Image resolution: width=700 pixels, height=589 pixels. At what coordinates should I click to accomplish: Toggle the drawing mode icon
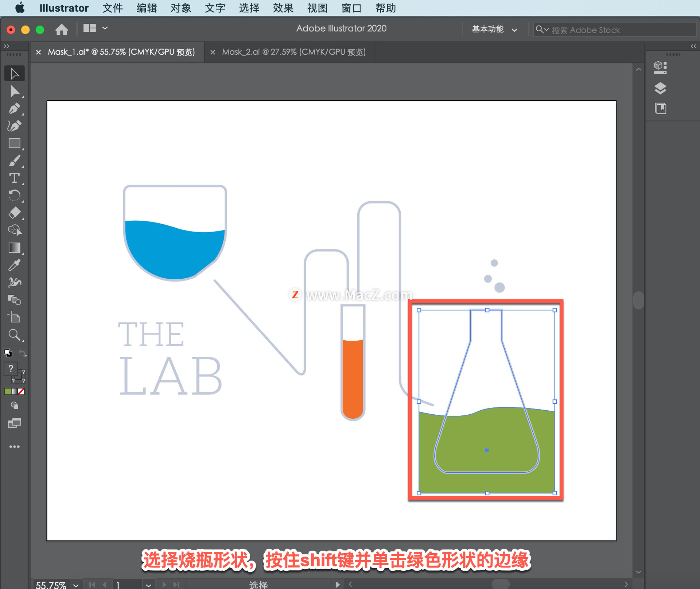pos(15,406)
